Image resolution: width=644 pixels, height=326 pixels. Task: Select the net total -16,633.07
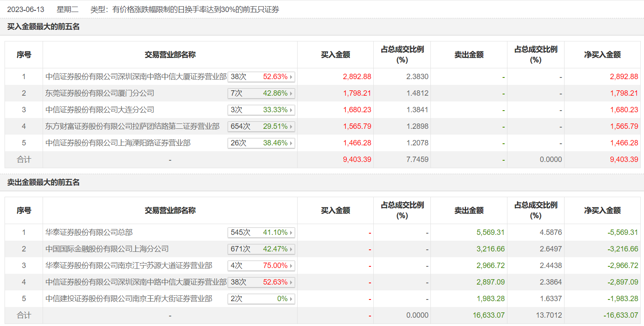621,315
